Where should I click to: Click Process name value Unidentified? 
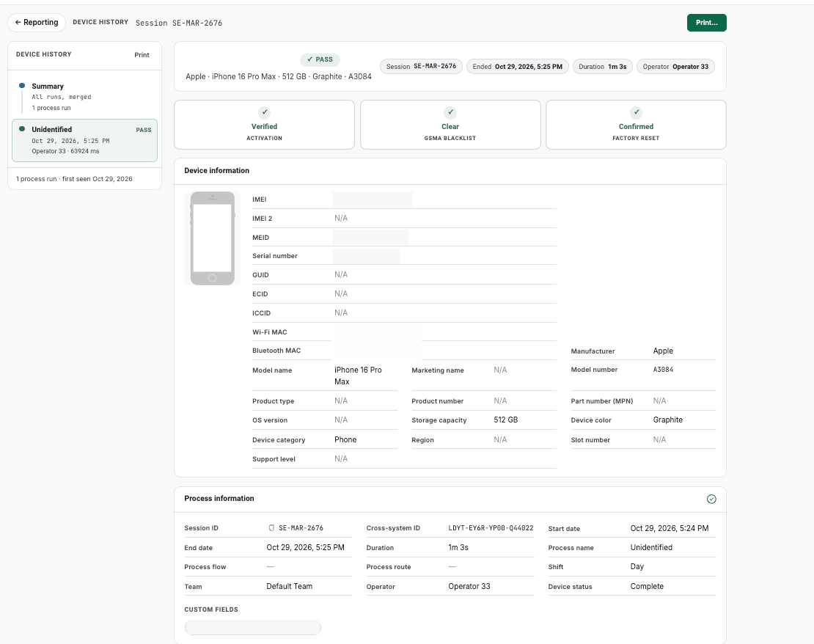[651, 547]
